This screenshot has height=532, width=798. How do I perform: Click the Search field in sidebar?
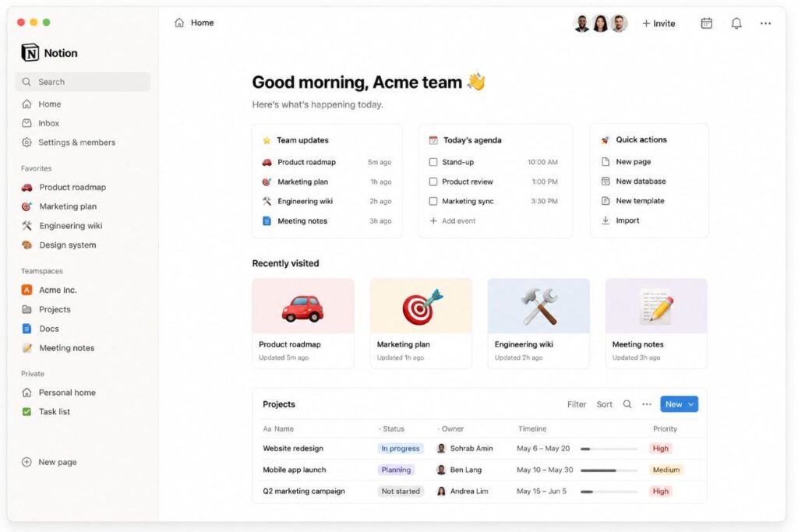pos(83,82)
